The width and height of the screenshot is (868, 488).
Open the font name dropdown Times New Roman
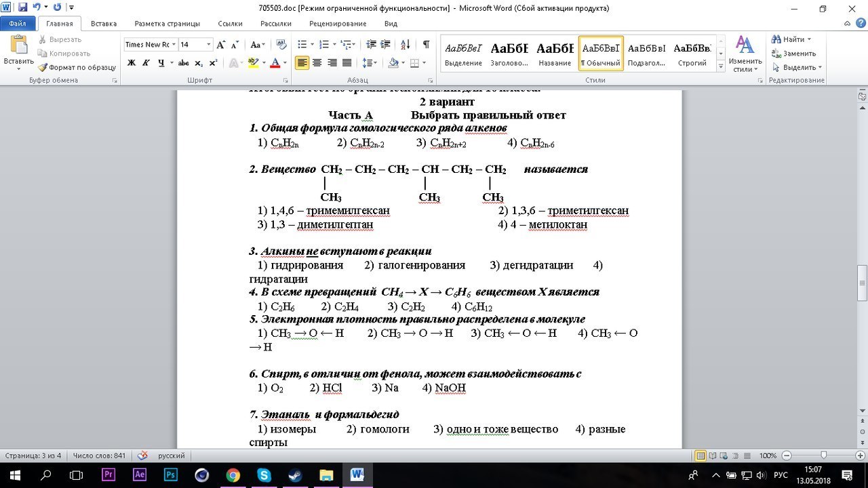(174, 45)
